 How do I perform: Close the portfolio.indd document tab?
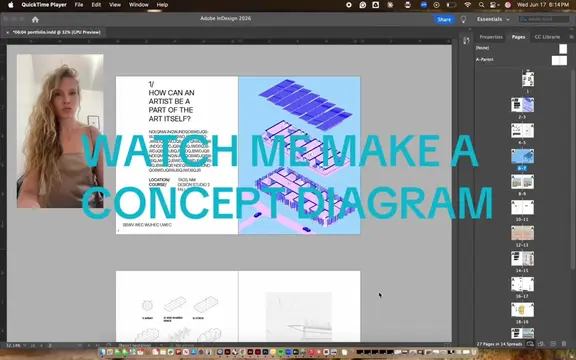point(7,32)
